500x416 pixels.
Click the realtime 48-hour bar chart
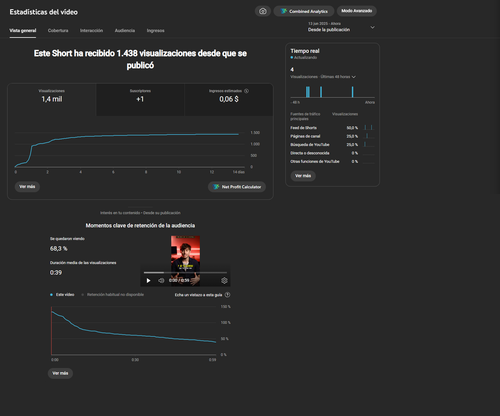(x=332, y=92)
